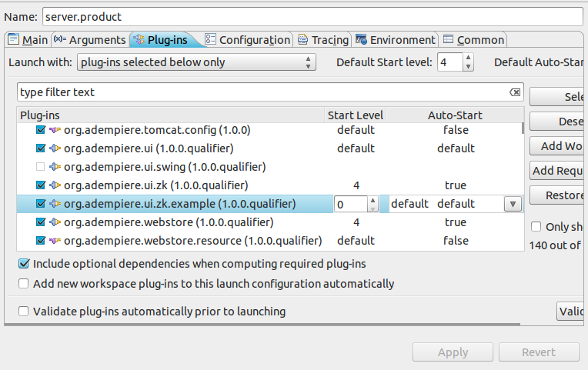The width and height of the screenshot is (588, 370).
Task: Clear the filter text with the erase icon
Action: tap(515, 92)
